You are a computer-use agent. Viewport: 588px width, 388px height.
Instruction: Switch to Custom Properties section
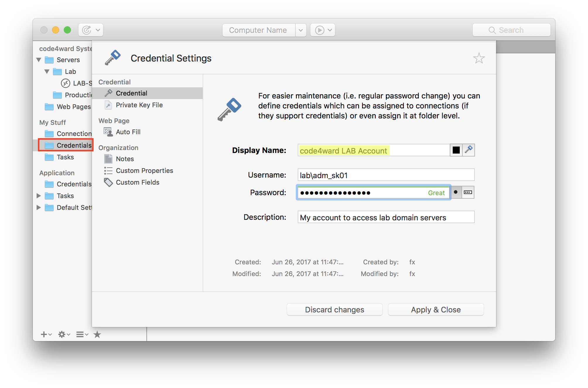144,171
